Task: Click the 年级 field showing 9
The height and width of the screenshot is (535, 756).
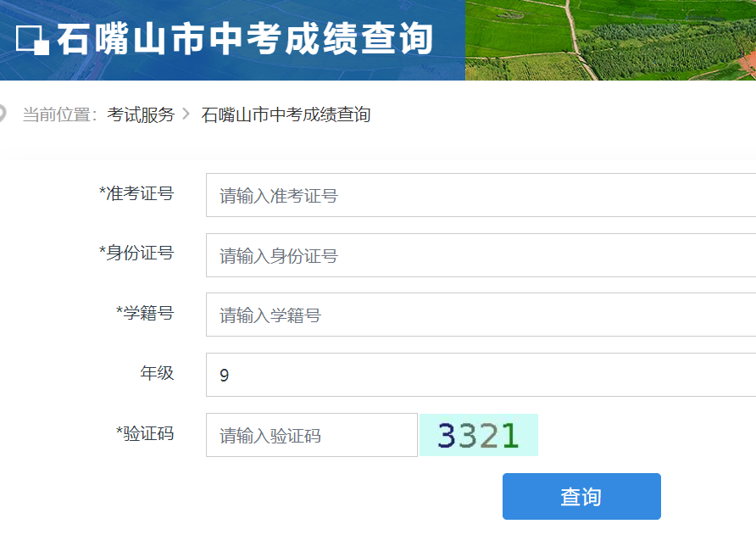Action: click(481, 375)
